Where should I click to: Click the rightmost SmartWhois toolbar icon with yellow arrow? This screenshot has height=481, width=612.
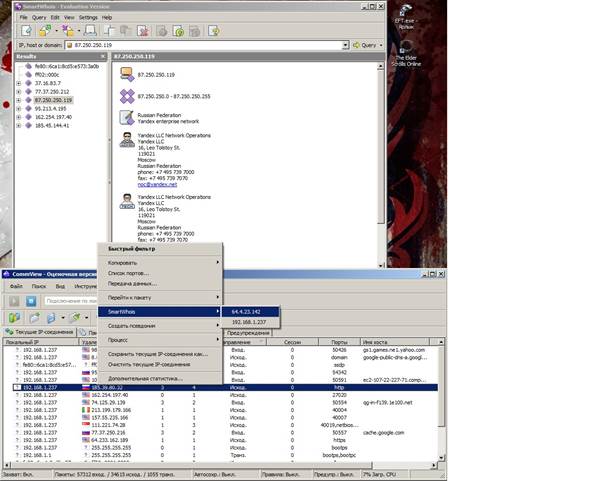pyautogui.click(x=214, y=30)
